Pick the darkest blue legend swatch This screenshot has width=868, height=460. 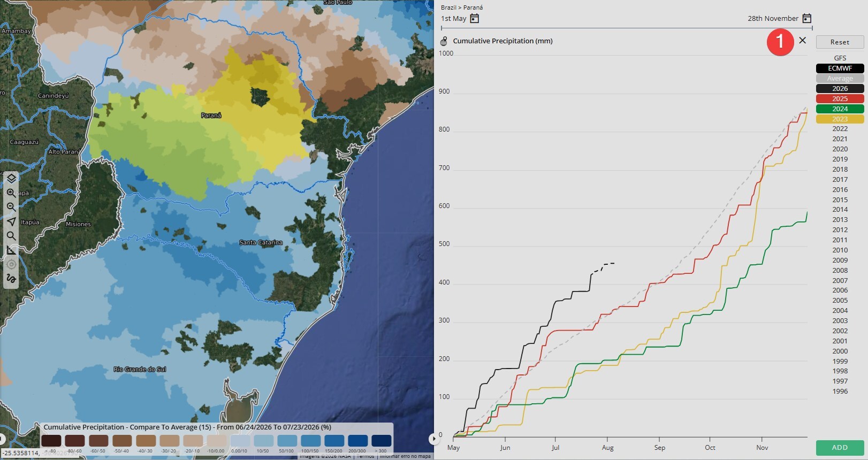382,441
